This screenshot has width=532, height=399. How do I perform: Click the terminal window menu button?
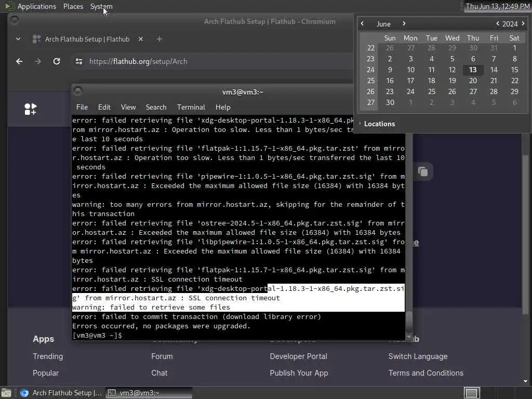78,91
